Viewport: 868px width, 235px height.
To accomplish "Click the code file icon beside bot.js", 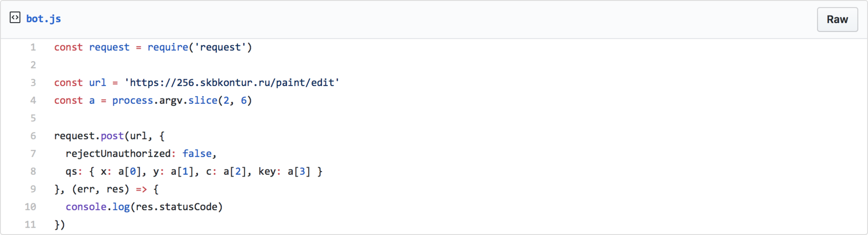I will (x=15, y=18).
